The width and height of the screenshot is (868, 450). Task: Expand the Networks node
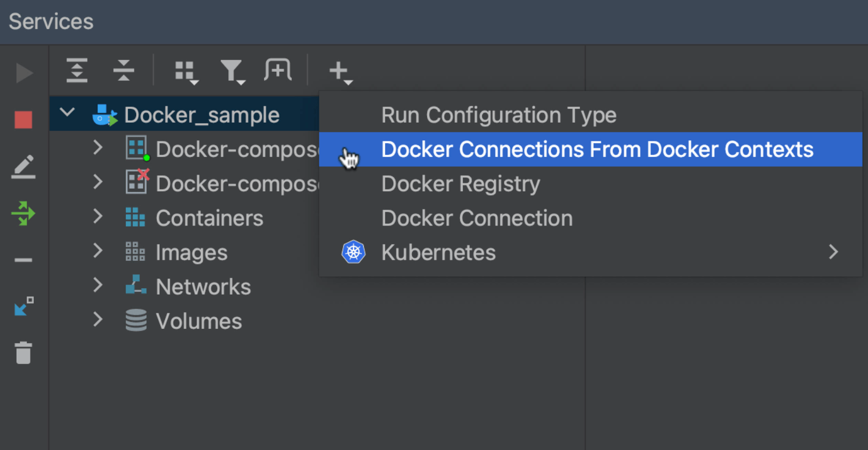click(x=98, y=285)
